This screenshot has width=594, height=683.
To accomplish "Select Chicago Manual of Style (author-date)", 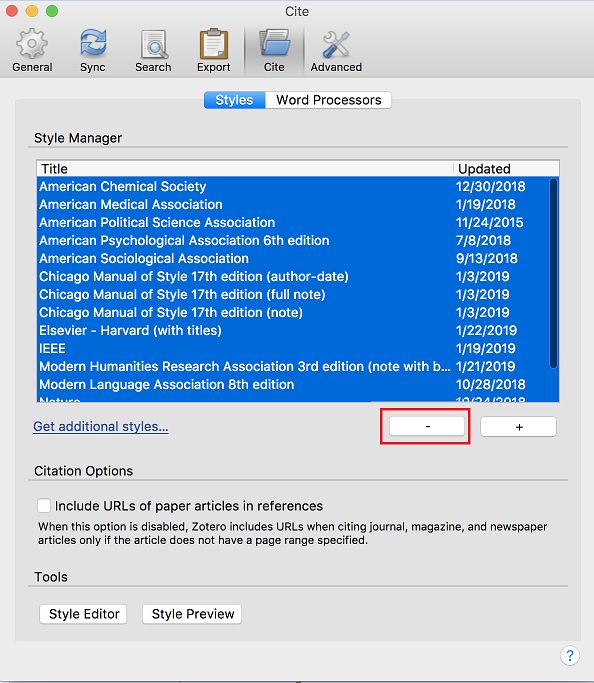I will pos(298,277).
